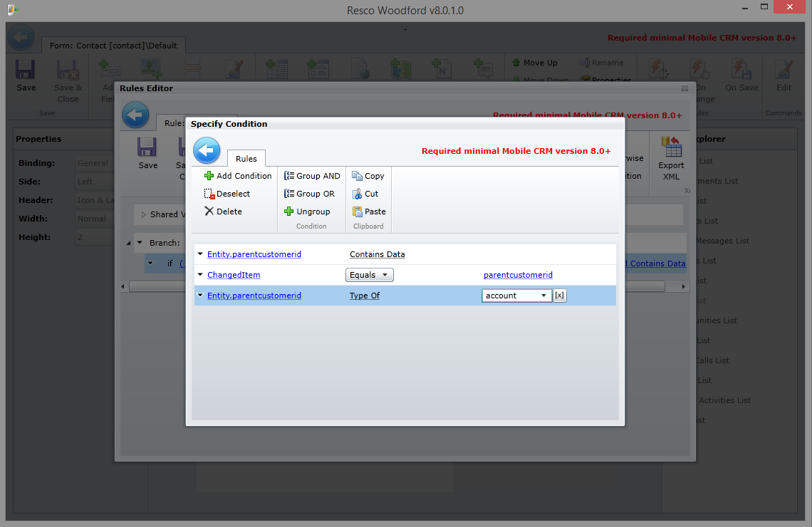Clear the account value with the [x] button
This screenshot has height=527, width=812.
click(559, 296)
